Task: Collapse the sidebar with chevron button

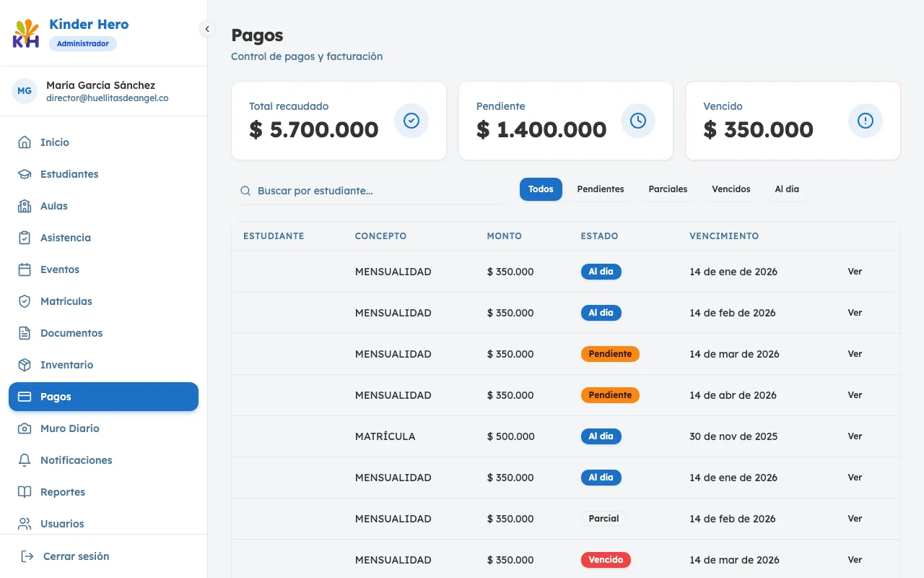Action: (x=207, y=29)
